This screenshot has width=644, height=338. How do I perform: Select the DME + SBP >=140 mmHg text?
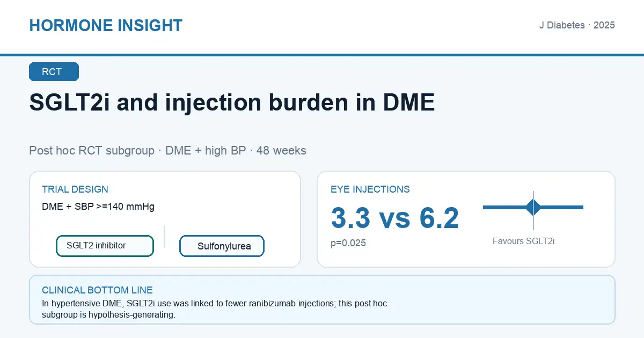pos(98,207)
